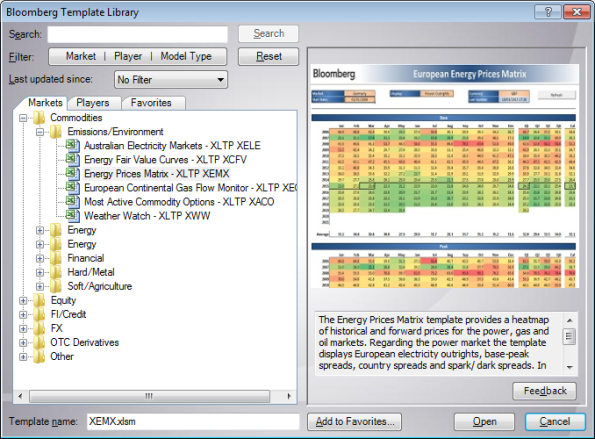This screenshot has height=439, width=595.
Task: Click the Hard/Metal folder icon
Action: coord(56,272)
